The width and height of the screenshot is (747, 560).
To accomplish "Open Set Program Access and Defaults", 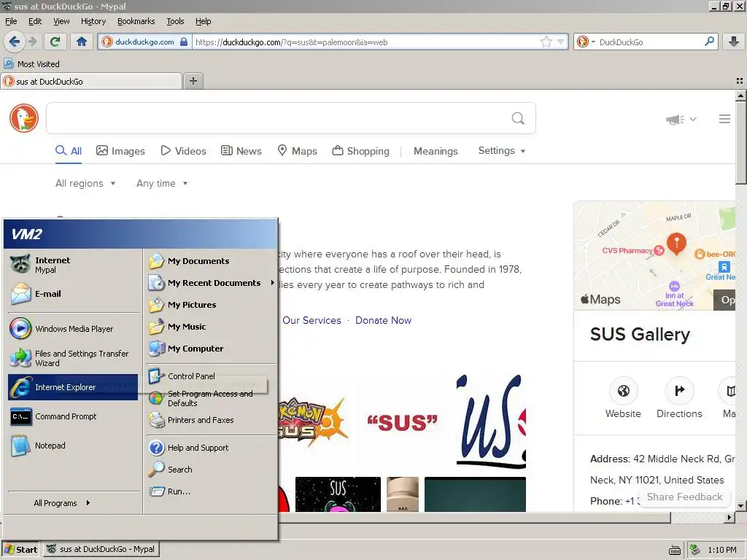I will tap(211, 398).
